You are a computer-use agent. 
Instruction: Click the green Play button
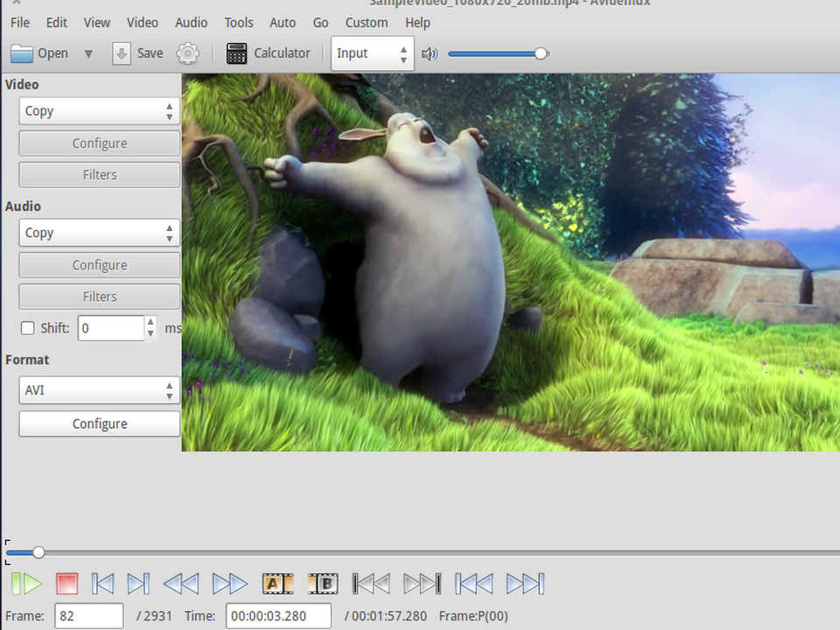(x=26, y=584)
